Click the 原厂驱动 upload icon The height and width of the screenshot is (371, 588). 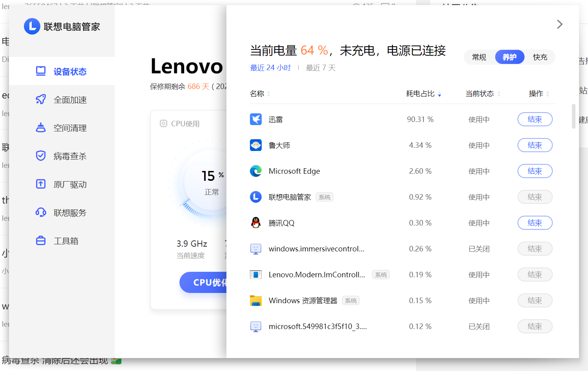click(41, 184)
